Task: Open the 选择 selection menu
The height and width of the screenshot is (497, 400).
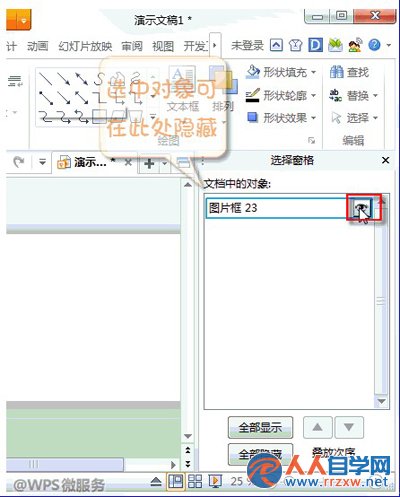Action: coord(354,118)
